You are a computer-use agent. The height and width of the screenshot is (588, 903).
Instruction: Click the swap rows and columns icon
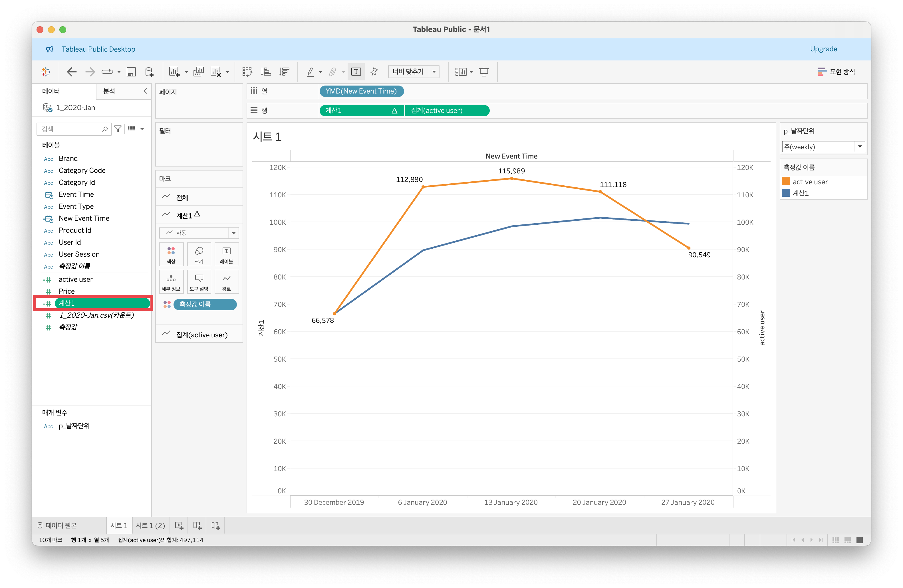point(247,72)
